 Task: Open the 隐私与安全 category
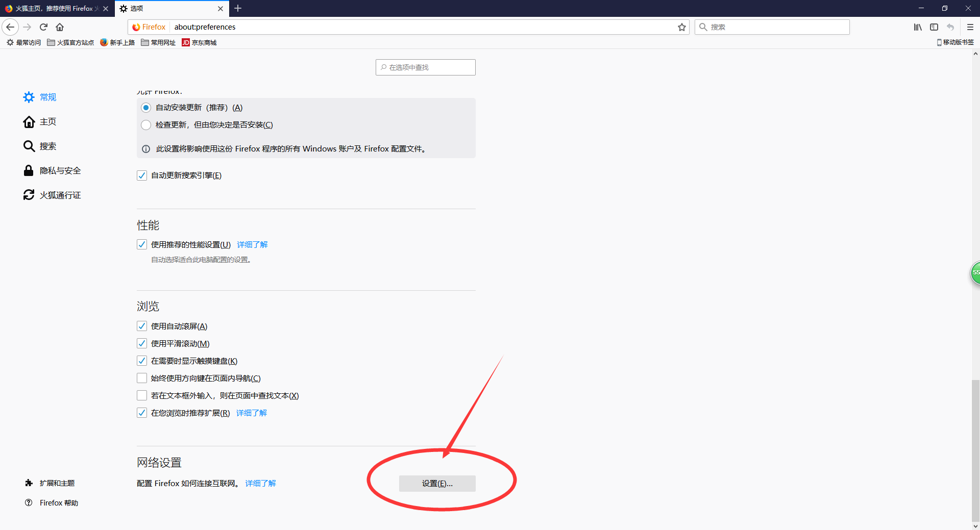[x=52, y=170]
